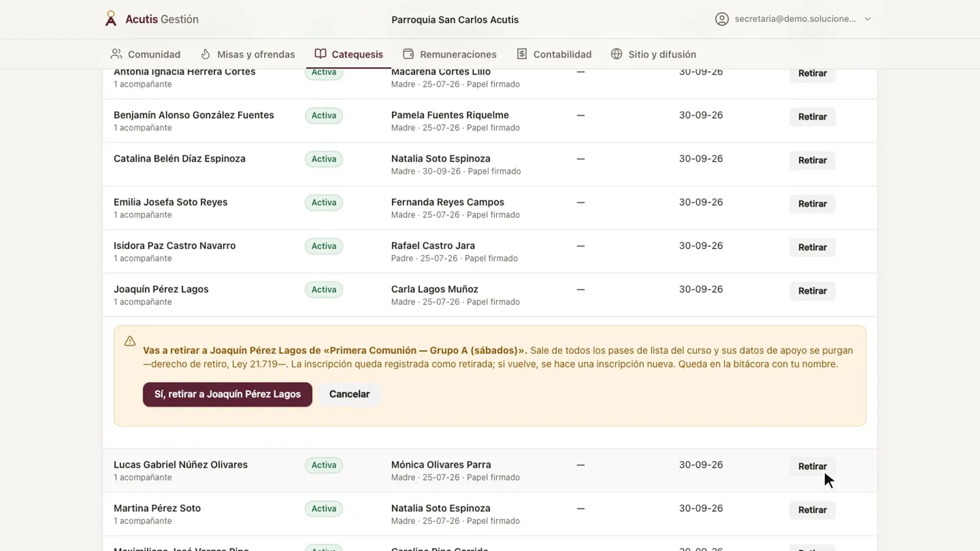The height and width of the screenshot is (551, 980).
Task: Retirar Lucas Gabriel Núñez Olivares
Action: (813, 467)
